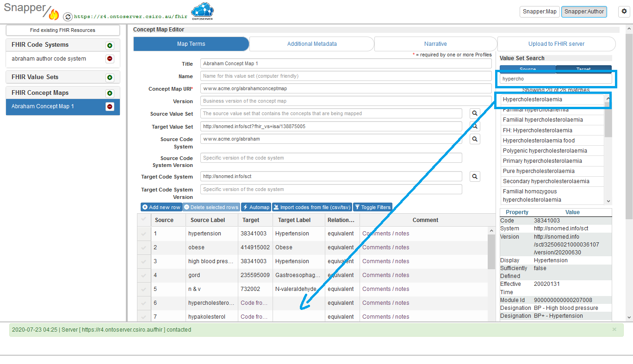Select Familial homozygous hypercholesterolaemia result

pyautogui.click(x=552, y=195)
